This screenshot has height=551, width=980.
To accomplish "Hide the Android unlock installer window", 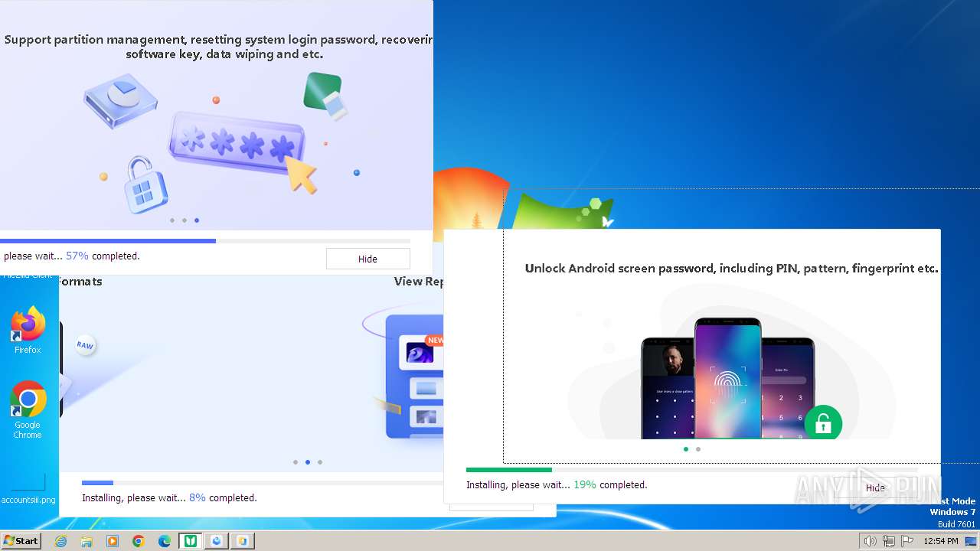I will pyautogui.click(x=875, y=487).
